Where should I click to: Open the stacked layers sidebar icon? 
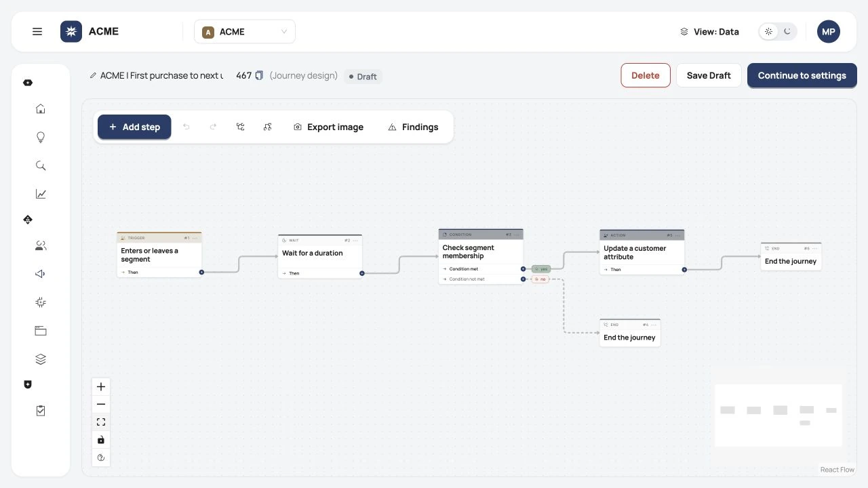tap(41, 360)
